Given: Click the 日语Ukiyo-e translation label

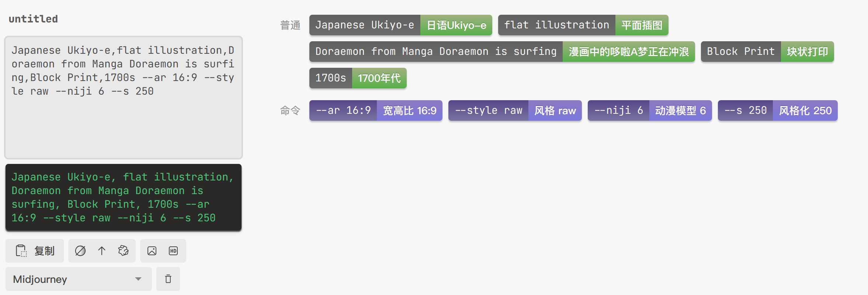Looking at the screenshot, I should [456, 25].
